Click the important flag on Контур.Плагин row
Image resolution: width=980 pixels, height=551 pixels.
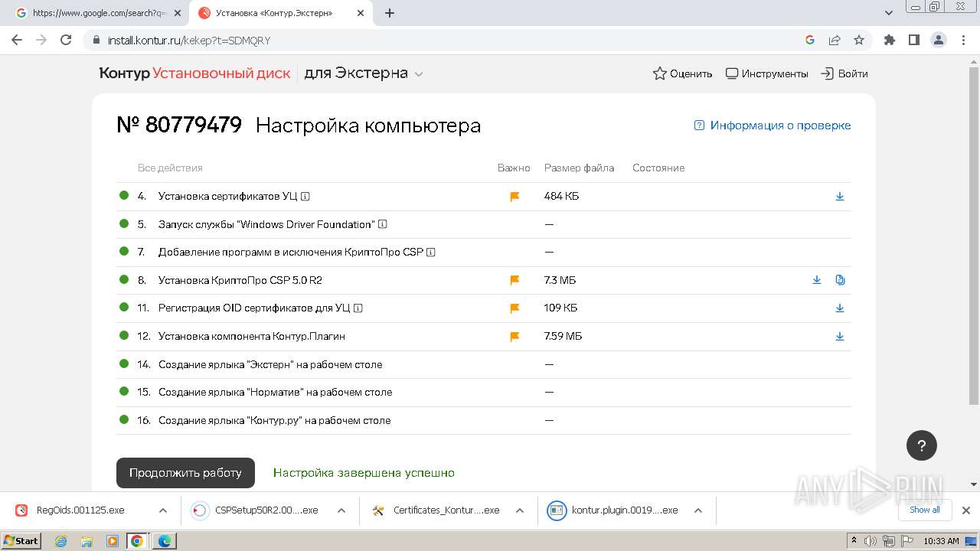[514, 337]
